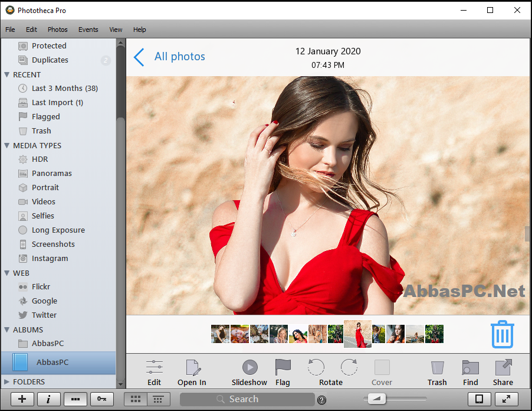Click the plus add button
Screen dimensions: 532x411
tap(22, 399)
